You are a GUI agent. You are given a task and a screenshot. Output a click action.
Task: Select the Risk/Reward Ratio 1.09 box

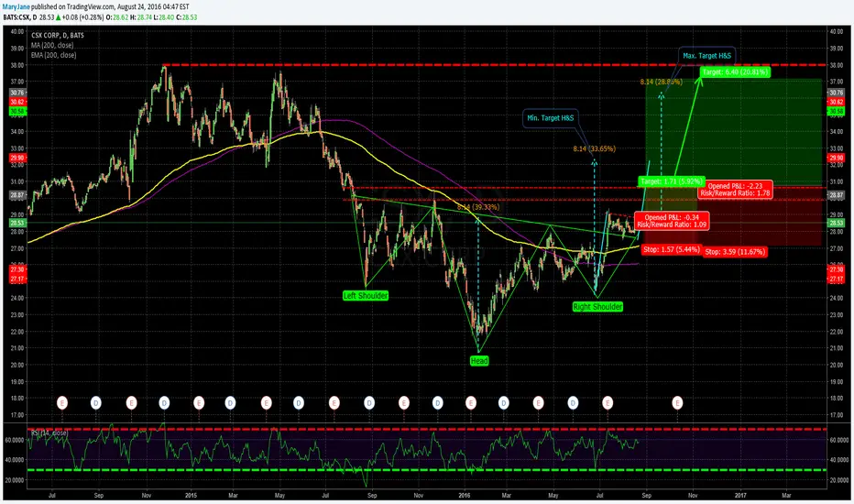click(672, 221)
